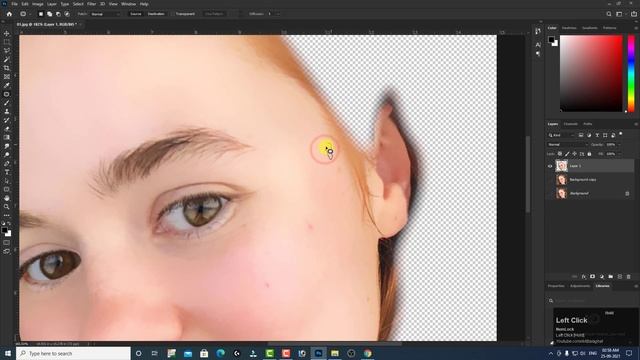
Task: Open the layer blend mode dropdown
Action: (567, 144)
